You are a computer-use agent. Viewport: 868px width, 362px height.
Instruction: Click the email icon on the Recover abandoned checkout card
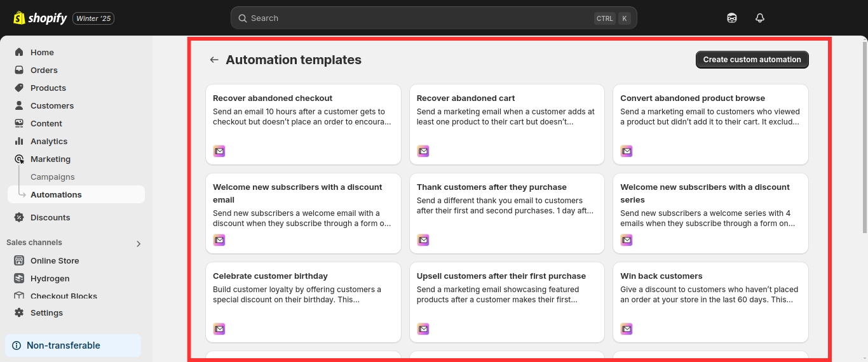[x=219, y=151]
